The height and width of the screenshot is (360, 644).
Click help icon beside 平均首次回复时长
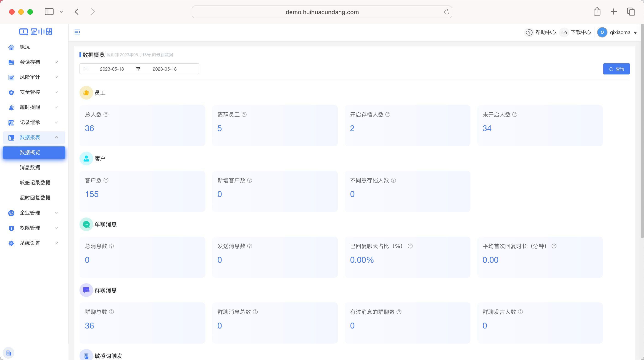554,246
